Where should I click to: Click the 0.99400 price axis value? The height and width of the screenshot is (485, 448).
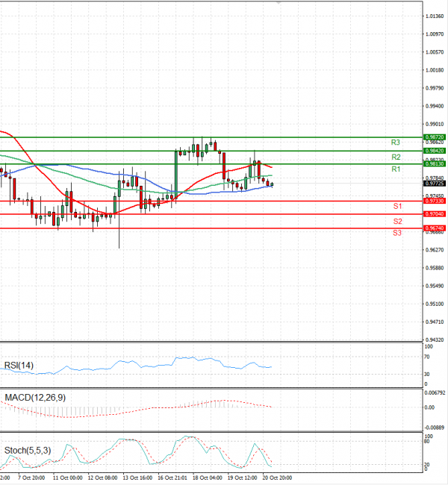435,106
